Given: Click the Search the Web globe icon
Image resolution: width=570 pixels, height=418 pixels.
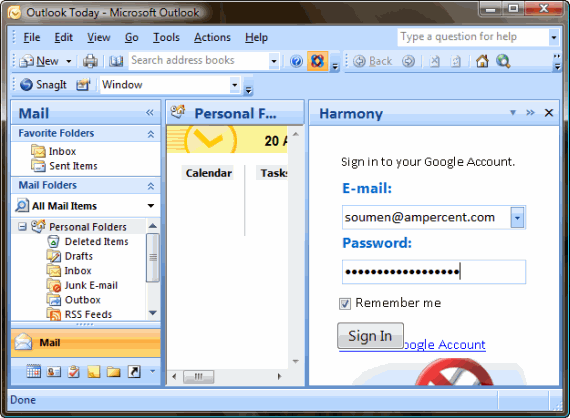Looking at the screenshot, I should (x=503, y=61).
